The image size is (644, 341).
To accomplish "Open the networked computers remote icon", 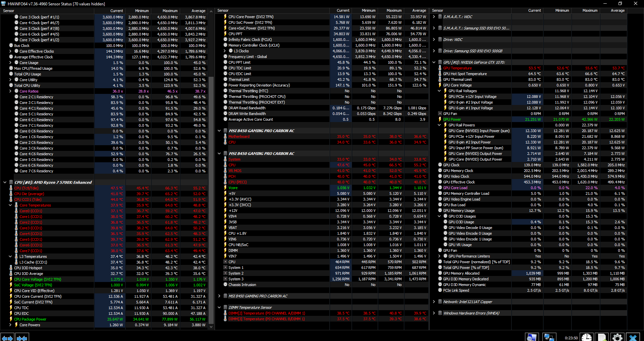I will pos(549,337).
